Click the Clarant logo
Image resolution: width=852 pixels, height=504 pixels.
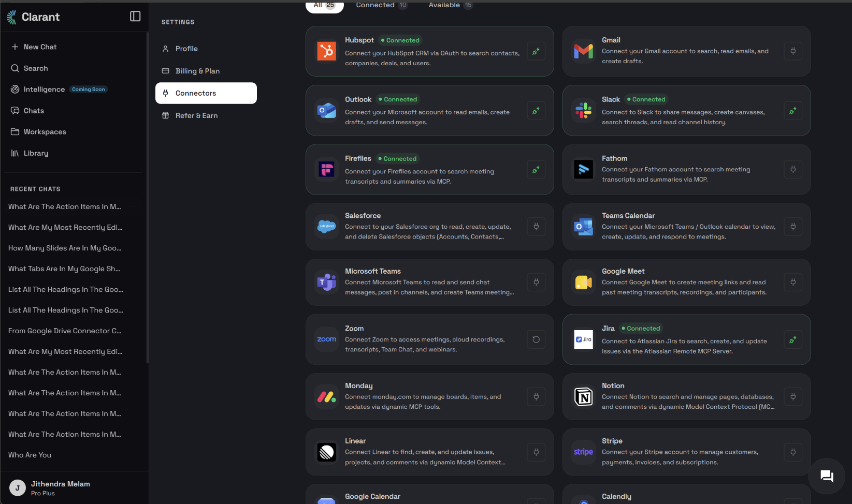point(33,17)
